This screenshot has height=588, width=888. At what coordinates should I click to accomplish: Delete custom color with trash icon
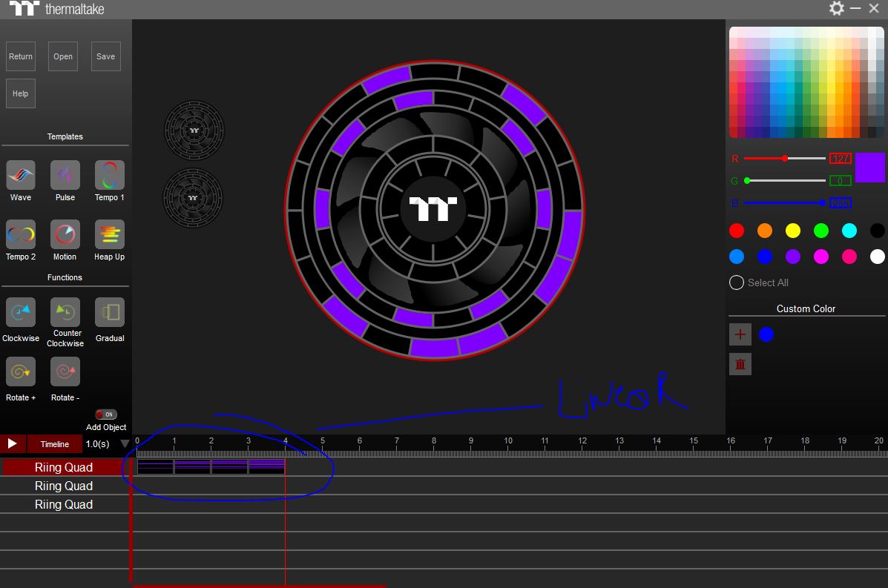point(740,364)
